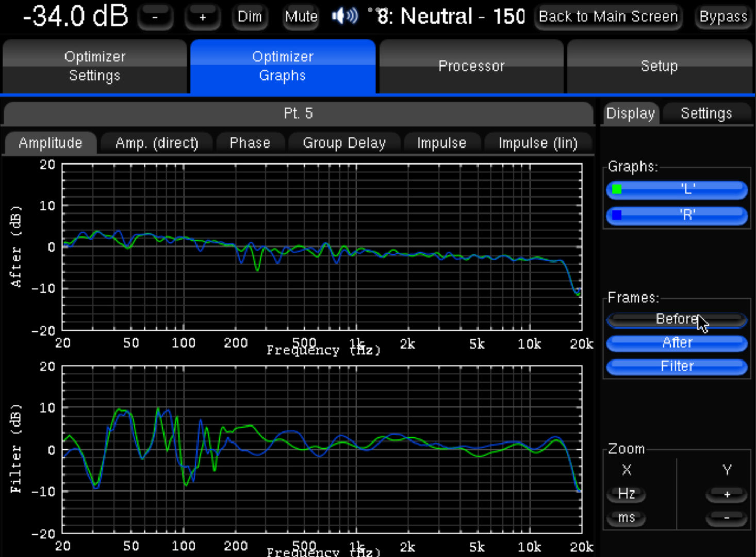Toggle the blue 'R' channel graph
This screenshot has width=756, height=557.
pyautogui.click(x=677, y=215)
